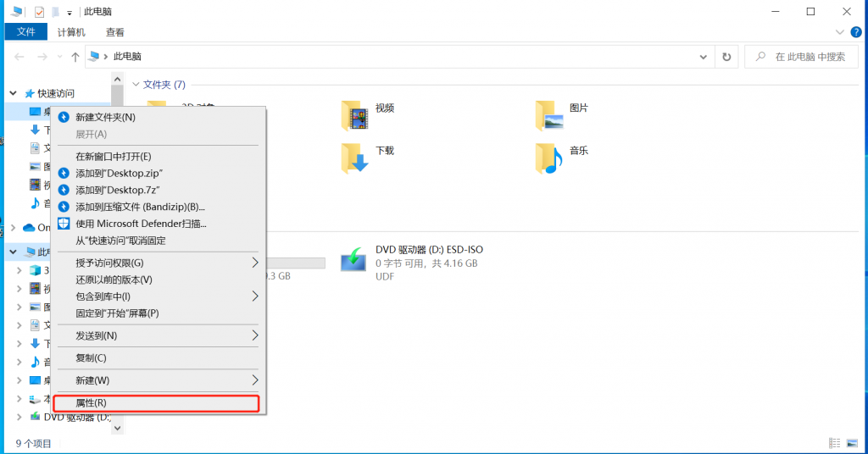Open 新建(W) submenu
Image resolution: width=868 pixels, height=454 pixels.
click(x=157, y=380)
